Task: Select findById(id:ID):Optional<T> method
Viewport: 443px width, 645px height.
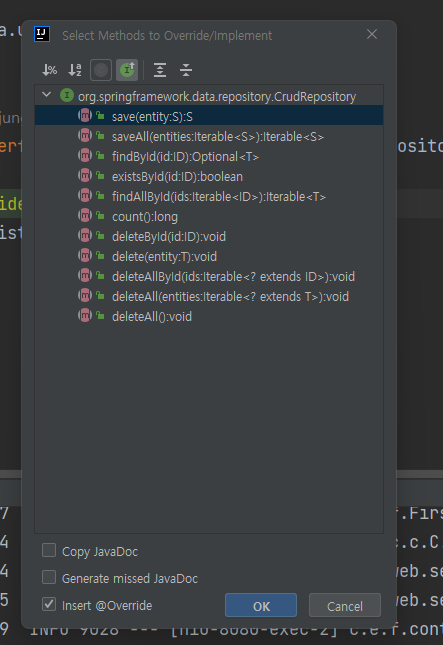Action: [x=209, y=157]
